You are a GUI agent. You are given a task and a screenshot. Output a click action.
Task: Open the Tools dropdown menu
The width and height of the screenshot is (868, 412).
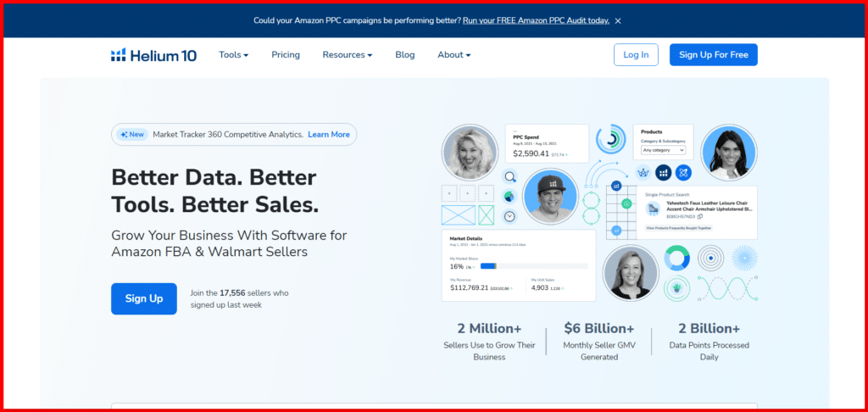(x=234, y=55)
